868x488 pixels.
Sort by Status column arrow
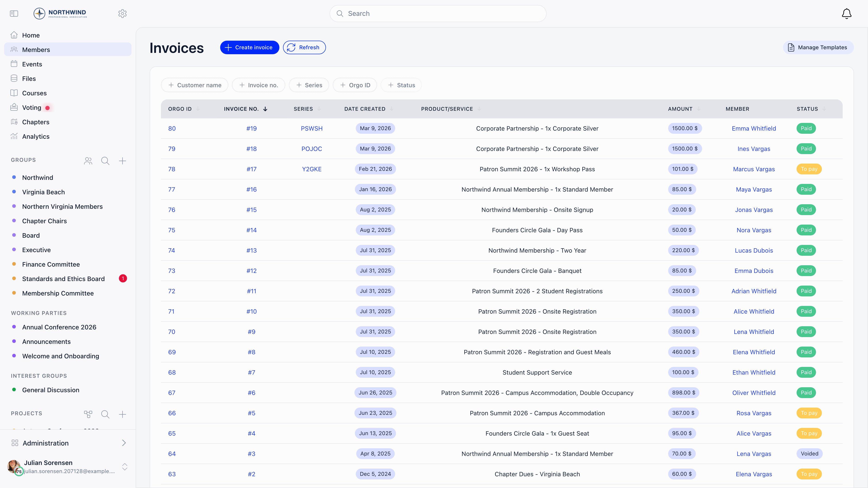click(x=824, y=109)
